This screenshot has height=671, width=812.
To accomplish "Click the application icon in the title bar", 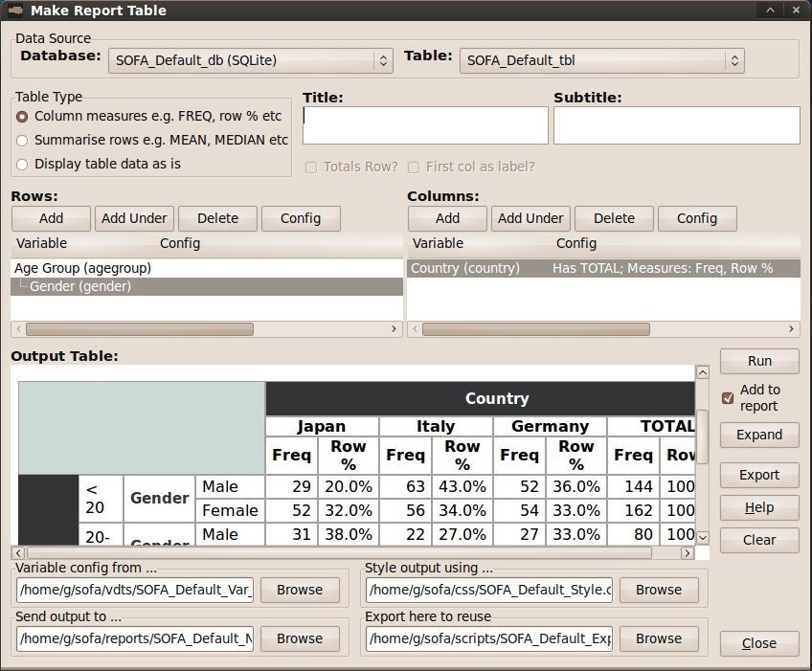I will click(x=15, y=11).
